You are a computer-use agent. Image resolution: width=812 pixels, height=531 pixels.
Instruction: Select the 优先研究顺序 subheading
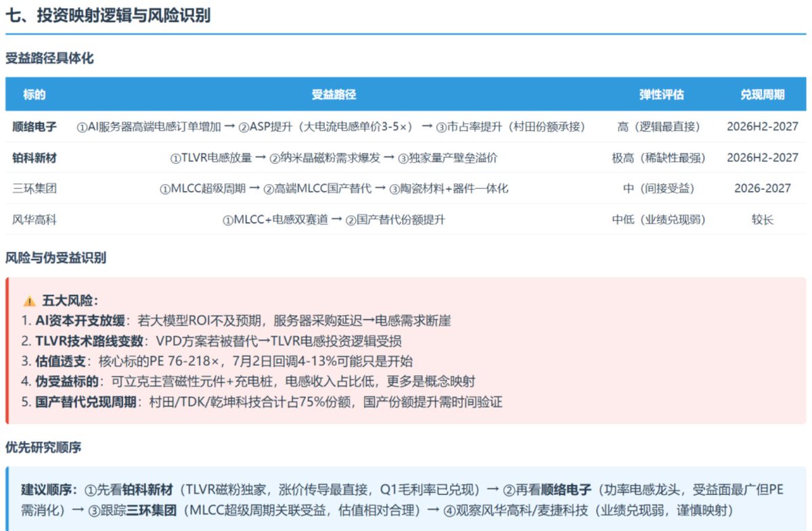pos(43,448)
